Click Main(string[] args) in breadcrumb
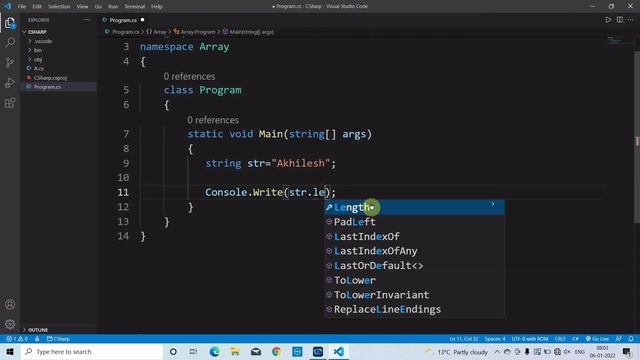640x360 pixels. [248, 31]
